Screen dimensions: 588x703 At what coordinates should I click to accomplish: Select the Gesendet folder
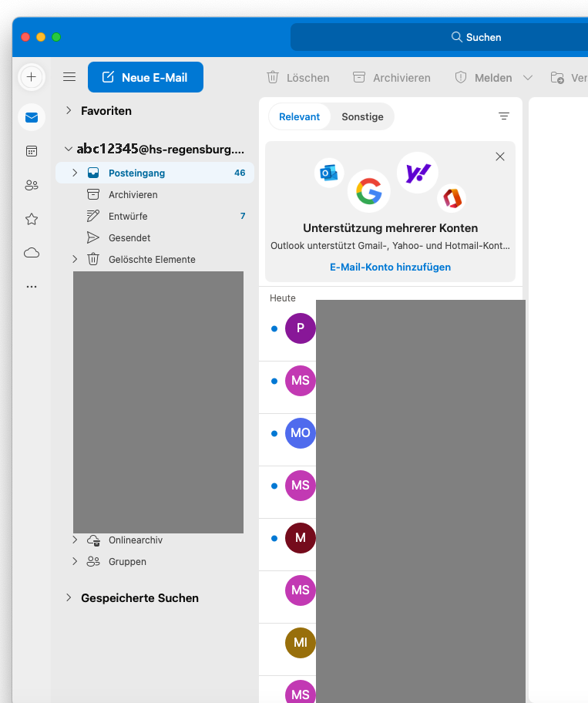point(129,238)
